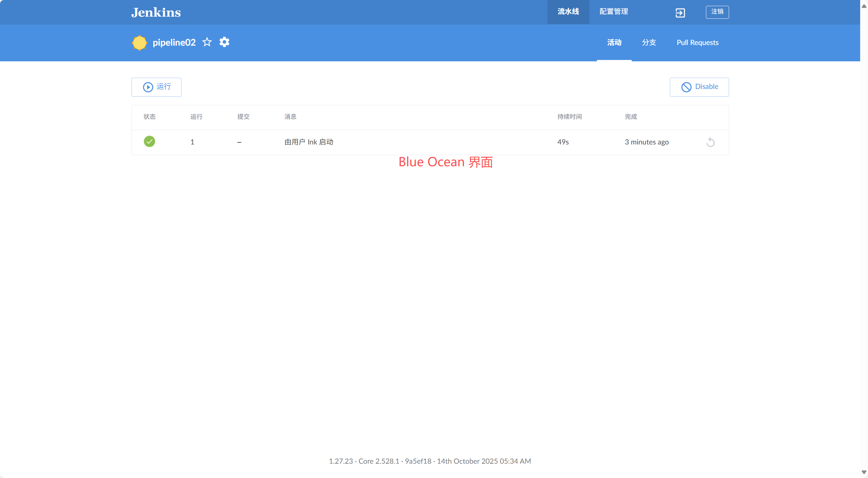Click the 运行 (Run) pipeline button
The width and height of the screenshot is (868, 478).
156,87
